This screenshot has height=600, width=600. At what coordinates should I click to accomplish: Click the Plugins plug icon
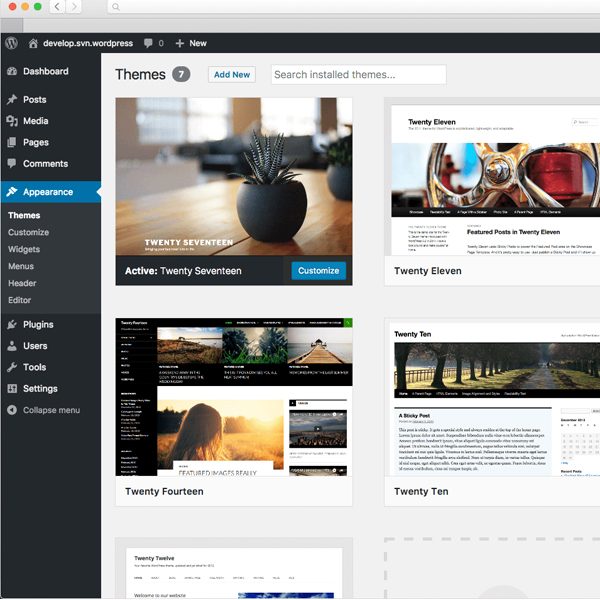point(11,325)
